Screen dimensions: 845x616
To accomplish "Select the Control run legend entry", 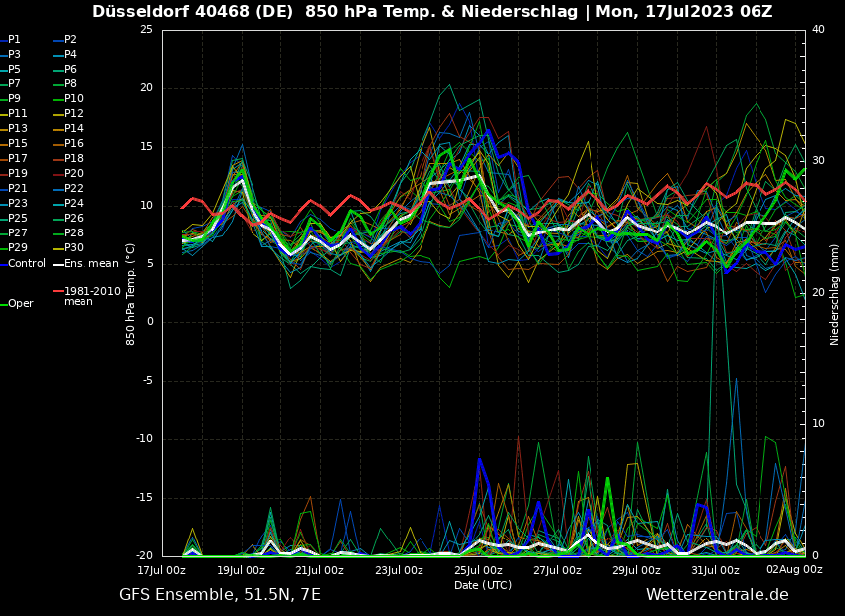I will (27, 264).
